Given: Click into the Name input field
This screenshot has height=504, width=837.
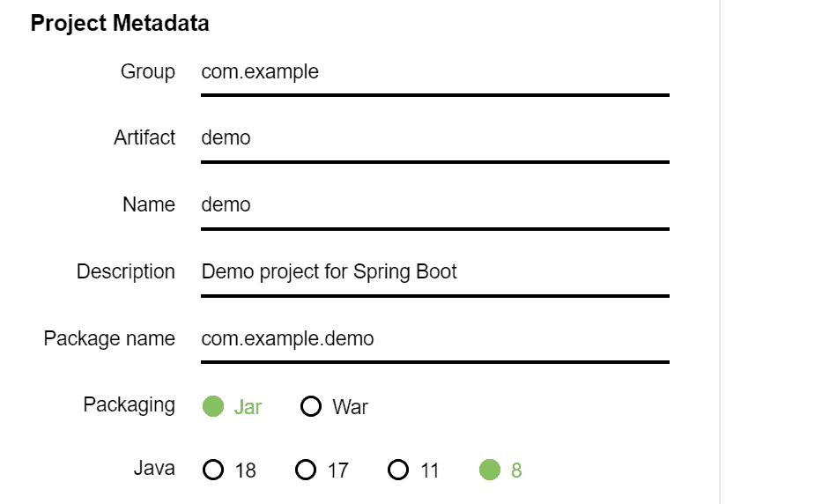Looking at the screenshot, I should coord(434,205).
